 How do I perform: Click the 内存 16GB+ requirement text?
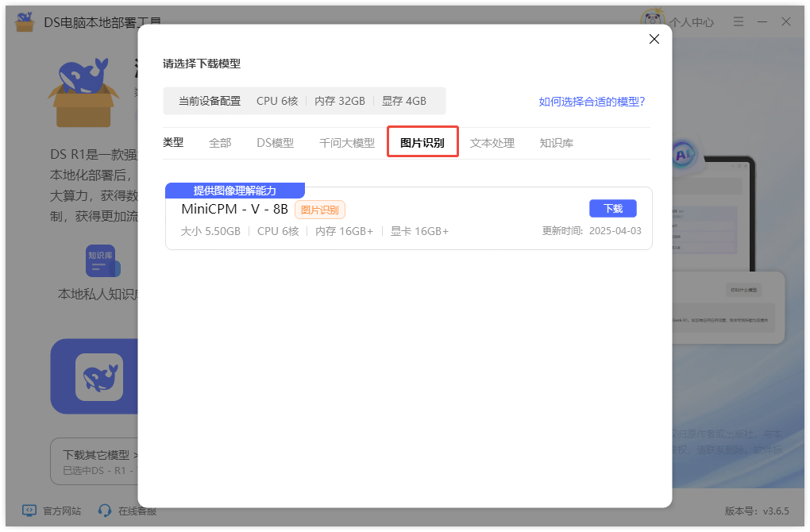344,231
